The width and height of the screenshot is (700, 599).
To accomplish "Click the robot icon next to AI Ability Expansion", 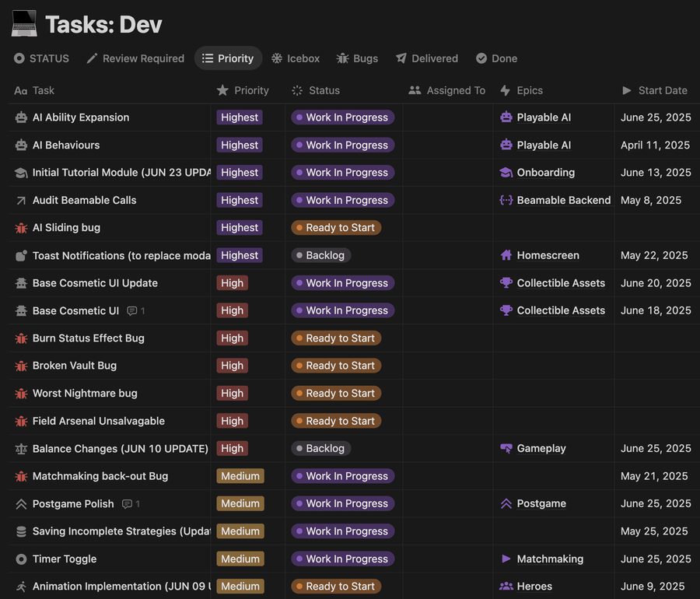I will point(21,117).
